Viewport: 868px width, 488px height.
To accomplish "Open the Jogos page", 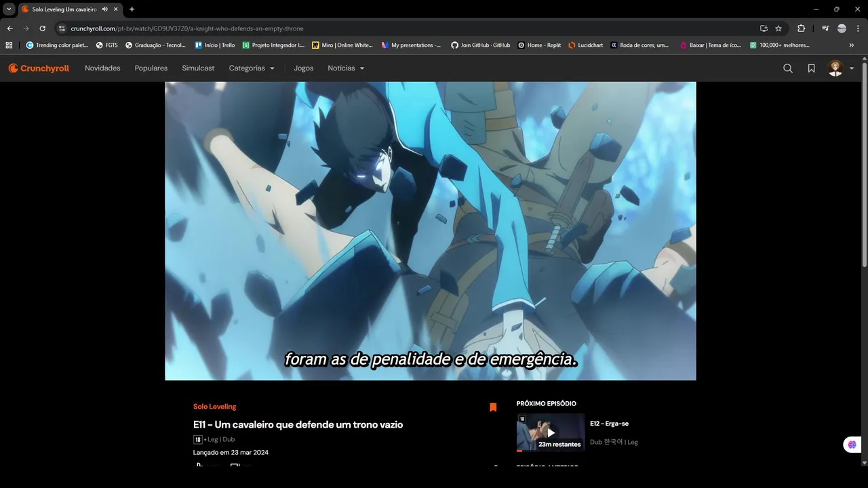I will pyautogui.click(x=304, y=68).
